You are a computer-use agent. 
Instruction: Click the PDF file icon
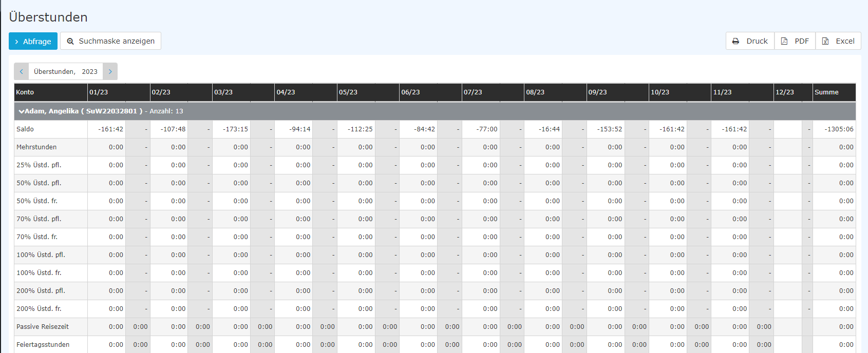click(784, 41)
